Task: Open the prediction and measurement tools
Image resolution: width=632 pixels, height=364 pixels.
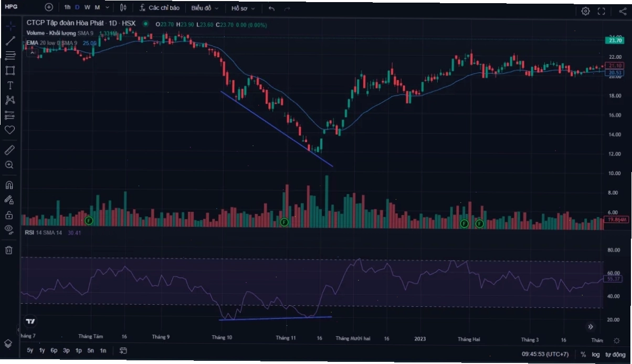Action: coord(10,115)
